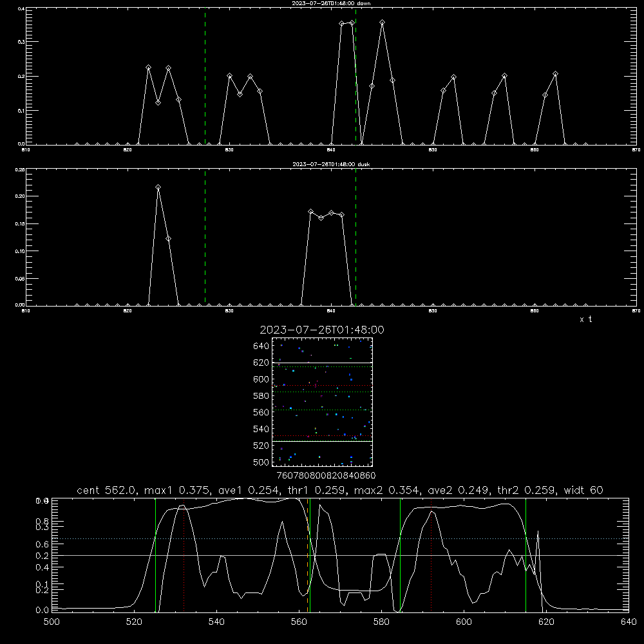Click the leftmost solid green vertical line in bottom plot
The image size is (644, 644).
(155, 554)
